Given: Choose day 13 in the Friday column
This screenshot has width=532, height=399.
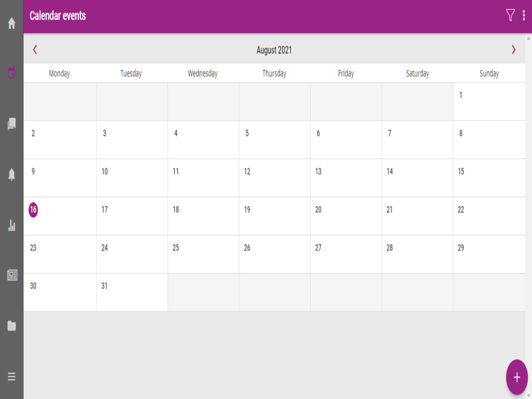Looking at the screenshot, I should point(346,178).
